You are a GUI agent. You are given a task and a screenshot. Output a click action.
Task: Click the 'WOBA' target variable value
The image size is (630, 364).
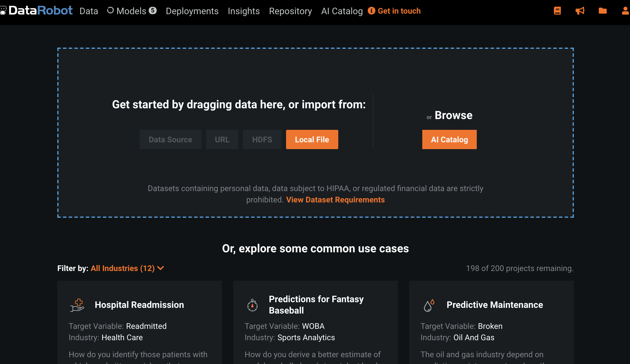coord(313,326)
